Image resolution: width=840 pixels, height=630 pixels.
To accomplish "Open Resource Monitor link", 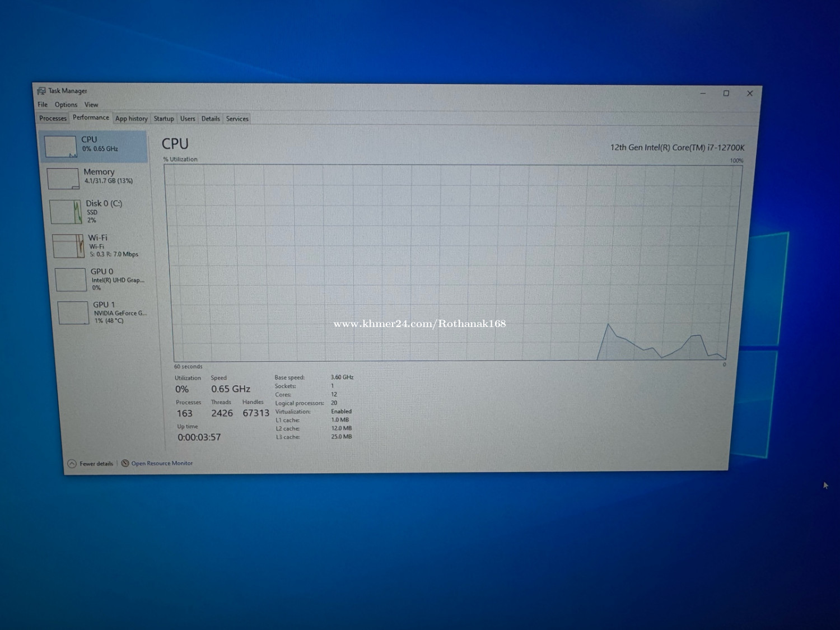I will pos(162,463).
